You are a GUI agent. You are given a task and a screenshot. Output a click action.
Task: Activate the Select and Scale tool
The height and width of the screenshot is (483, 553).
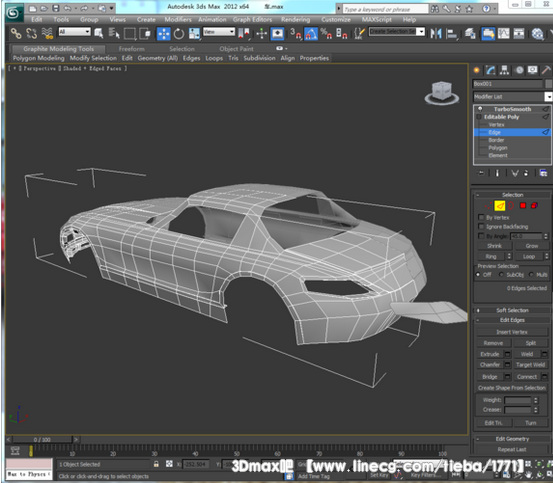[x=194, y=33]
